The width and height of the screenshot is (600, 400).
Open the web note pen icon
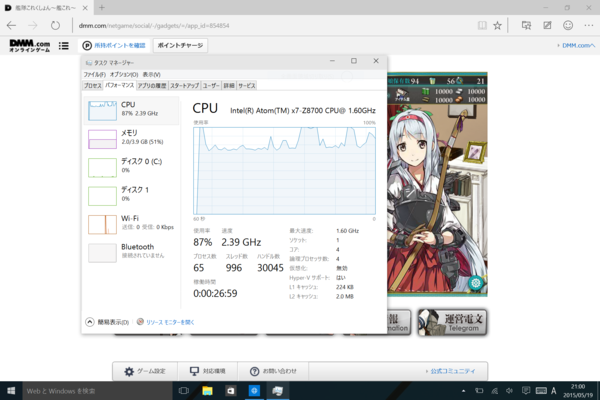[547, 26]
